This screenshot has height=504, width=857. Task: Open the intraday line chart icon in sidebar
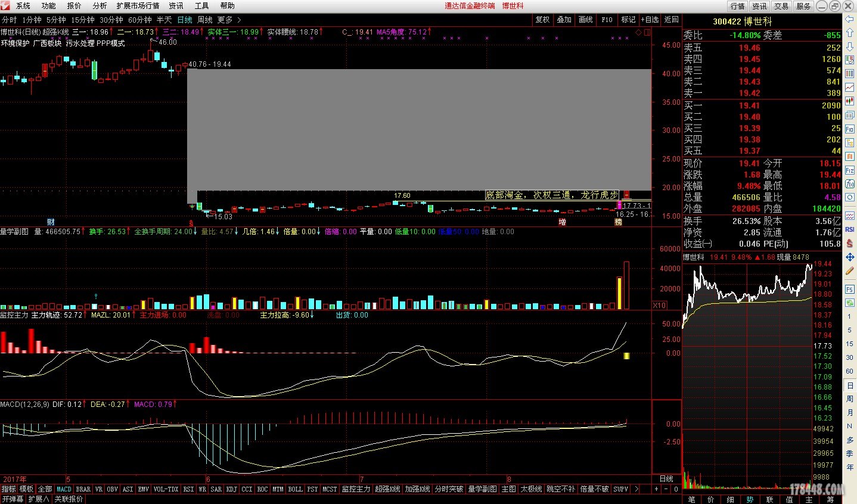click(x=850, y=87)
